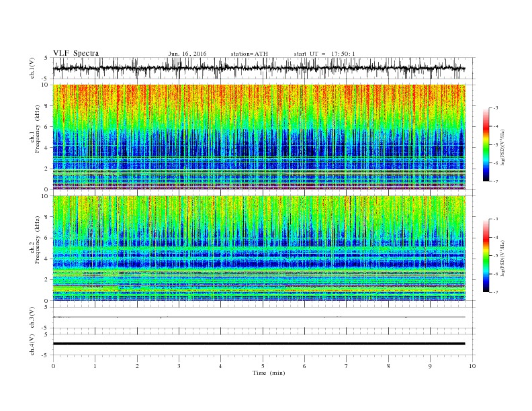
Task: Click the 'ch.1(V)' waveform axis label
Action: 32,68
